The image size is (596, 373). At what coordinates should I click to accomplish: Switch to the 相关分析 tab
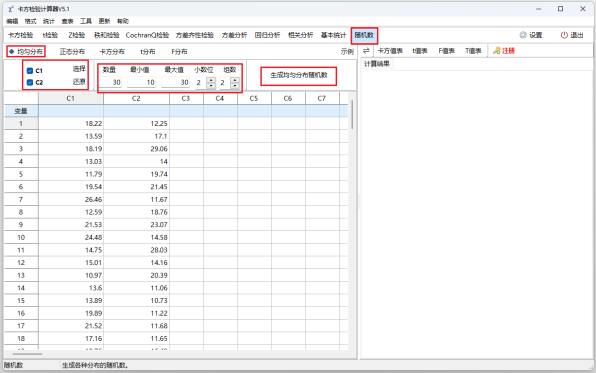click(x=301, y=35)
